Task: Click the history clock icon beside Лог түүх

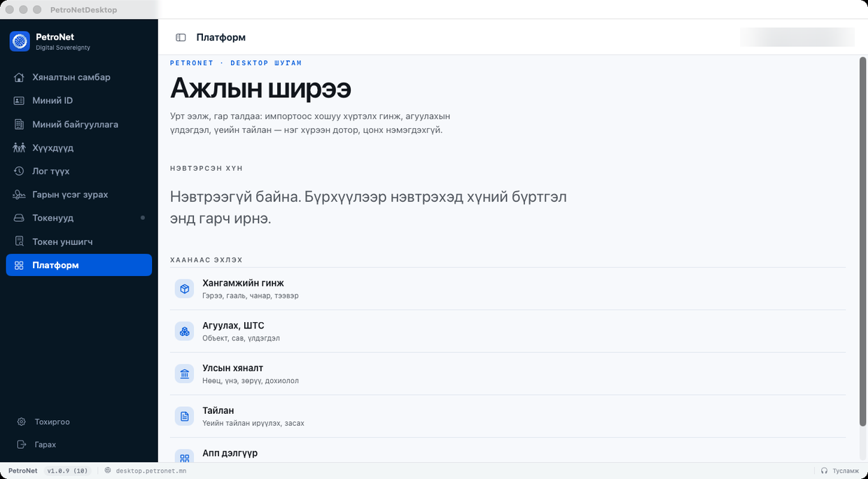Action: coord(19,171)
